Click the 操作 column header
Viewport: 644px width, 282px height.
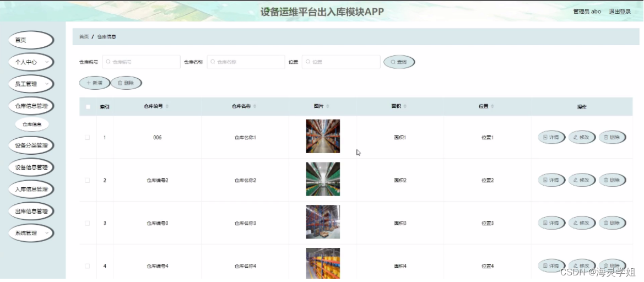coord(582,107)
